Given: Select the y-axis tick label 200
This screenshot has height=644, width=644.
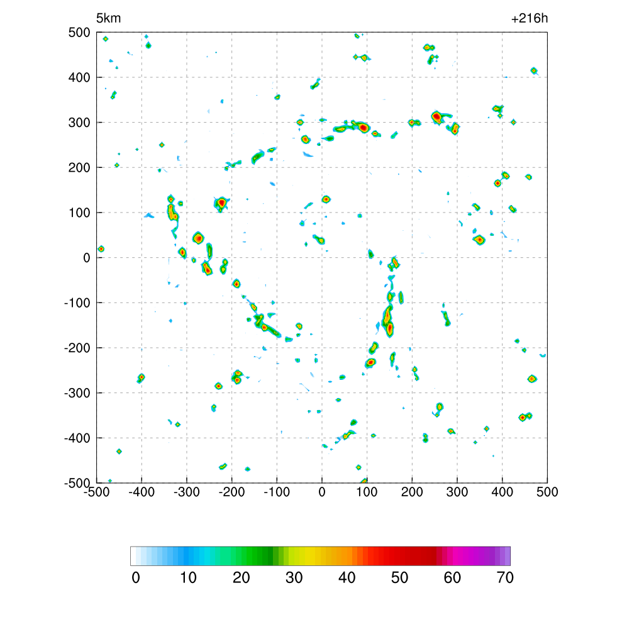Looking at the screenshot, I should 79,167.
